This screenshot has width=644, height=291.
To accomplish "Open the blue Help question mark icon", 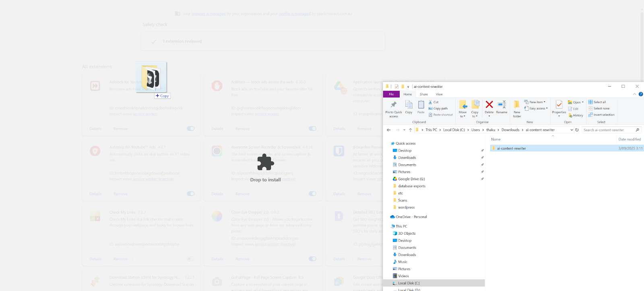I will click(x=640, y=94).
